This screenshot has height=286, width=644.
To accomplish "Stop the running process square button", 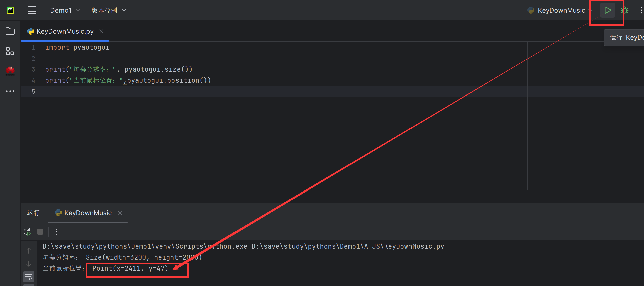I will 40,231.
